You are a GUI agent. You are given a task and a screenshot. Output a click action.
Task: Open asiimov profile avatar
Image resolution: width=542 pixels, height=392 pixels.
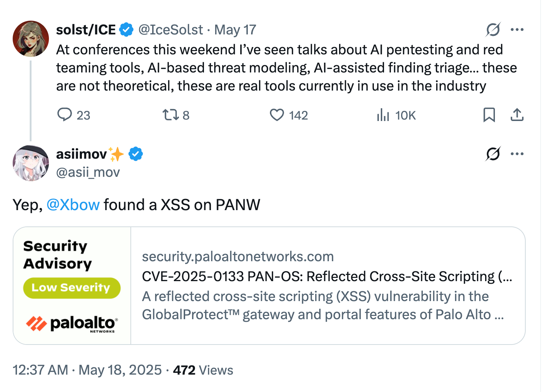tap(31, 163)
